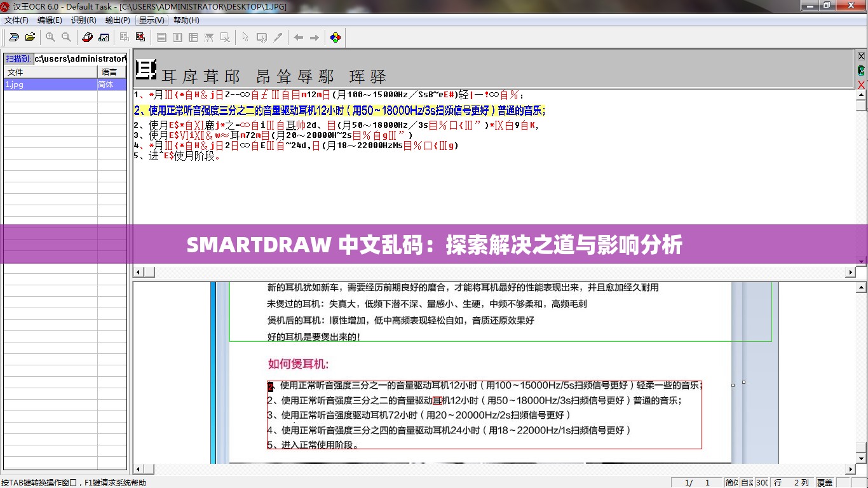The height and width of the screenshot is (488, 868).
Task: Close the candidate character panel
Action: (x=861, y=55)
